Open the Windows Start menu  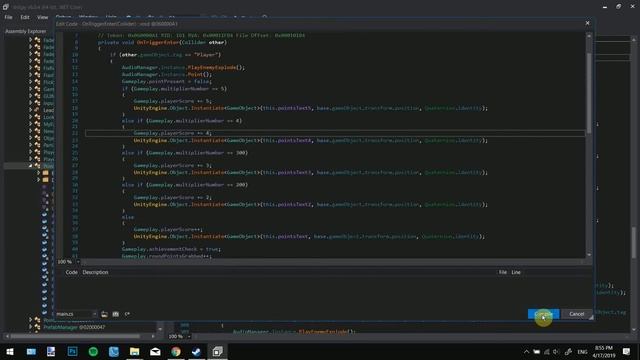click(10, 351)
